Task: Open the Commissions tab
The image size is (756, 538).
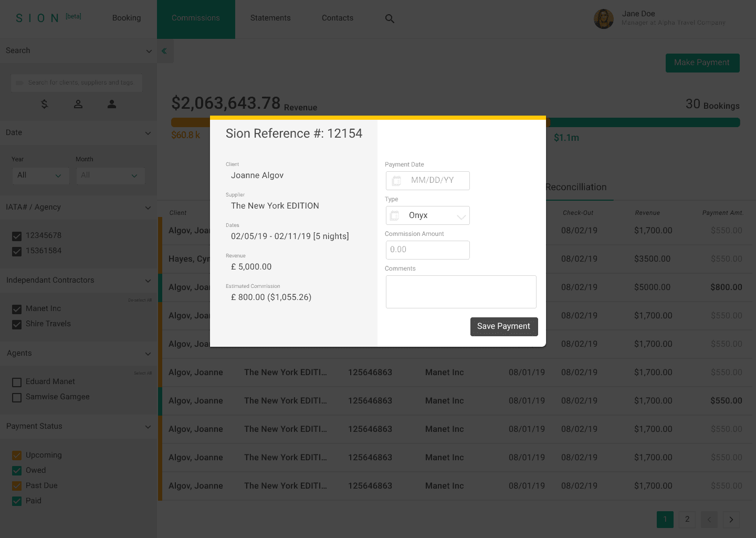Action: pyautogui.click(x=196, y=18)
